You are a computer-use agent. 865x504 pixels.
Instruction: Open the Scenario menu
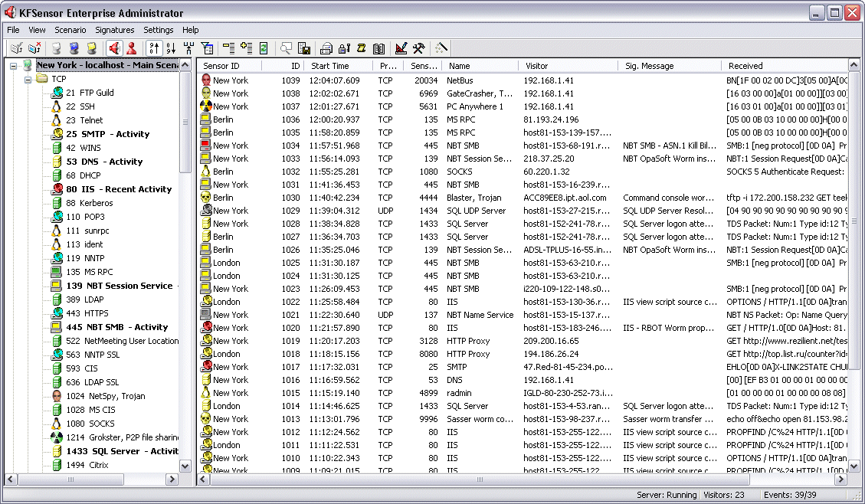[x=70, y=30]
